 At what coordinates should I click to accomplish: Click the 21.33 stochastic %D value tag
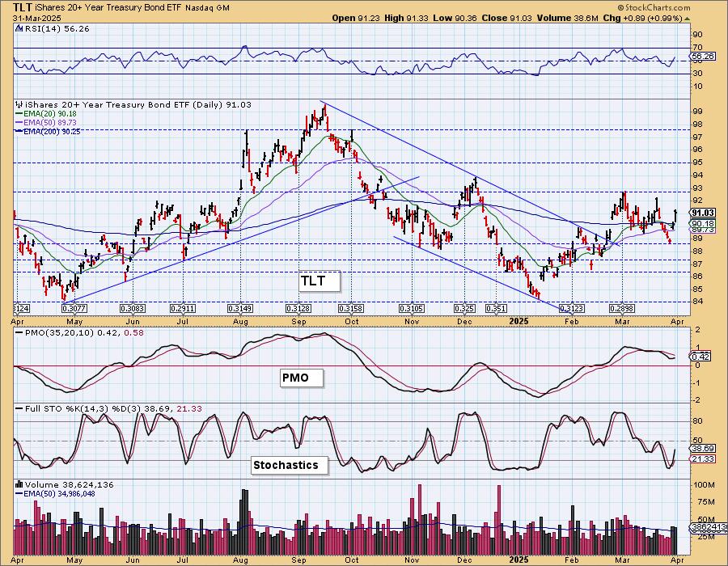click(x=702, y=458)
